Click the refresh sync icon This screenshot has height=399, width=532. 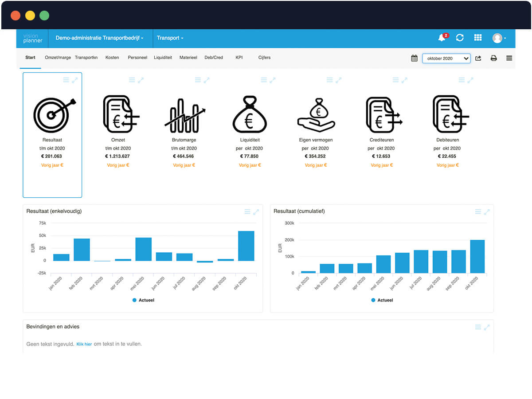coord(460,38)
